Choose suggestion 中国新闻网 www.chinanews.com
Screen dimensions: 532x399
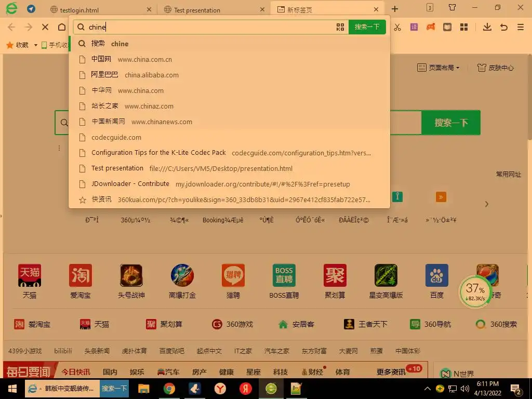pos(229,122)
